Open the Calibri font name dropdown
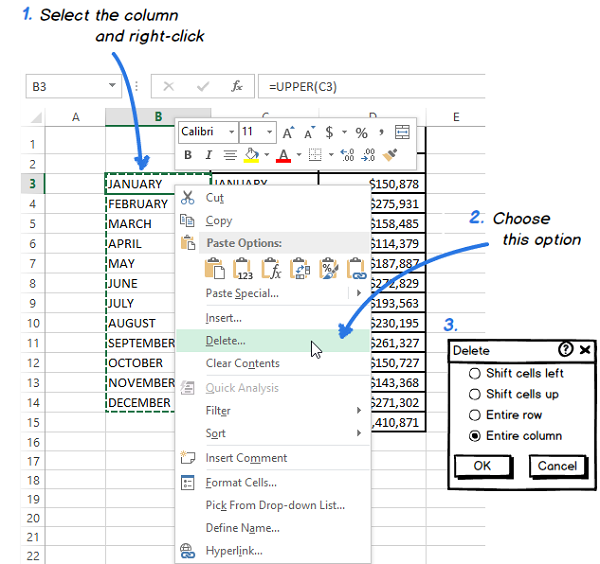The height and width of the screenshot is (564, 600). [x=231, y=132]
